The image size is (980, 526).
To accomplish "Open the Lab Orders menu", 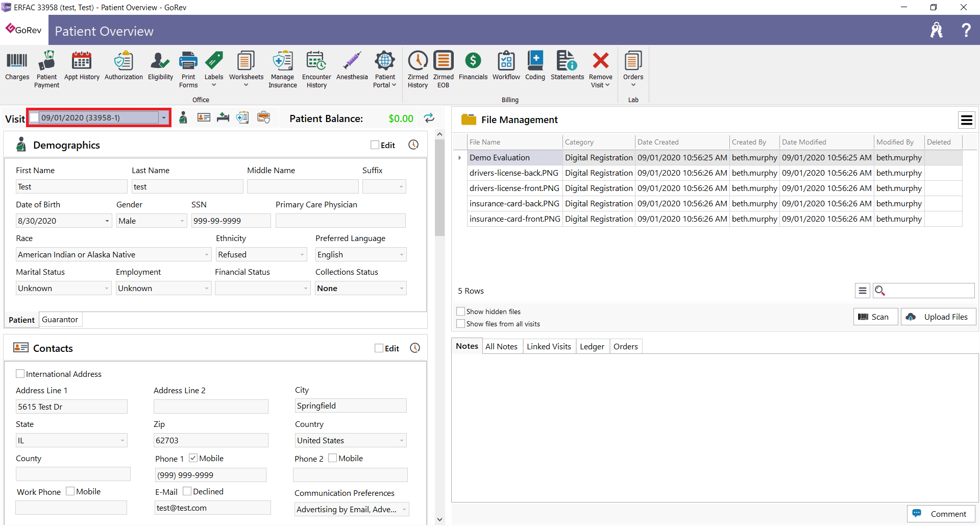I will 633,69.
